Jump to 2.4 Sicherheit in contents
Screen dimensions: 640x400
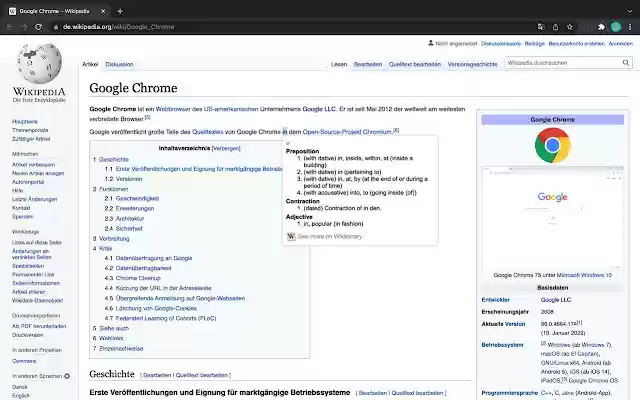coord(129,229)
